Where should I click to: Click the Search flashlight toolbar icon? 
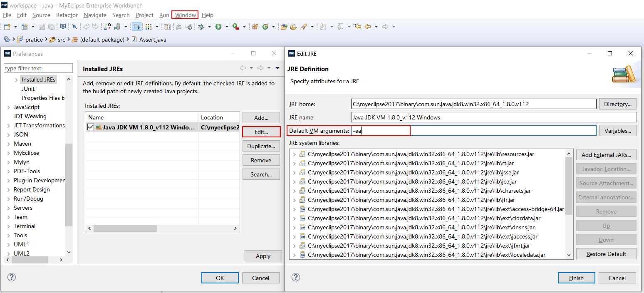click(304, 27)
